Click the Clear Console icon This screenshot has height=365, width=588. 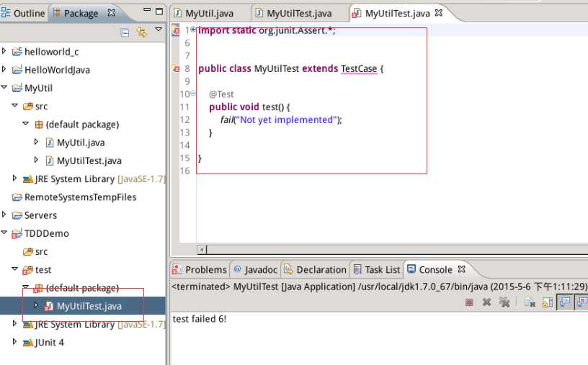(x=530, y=302)
